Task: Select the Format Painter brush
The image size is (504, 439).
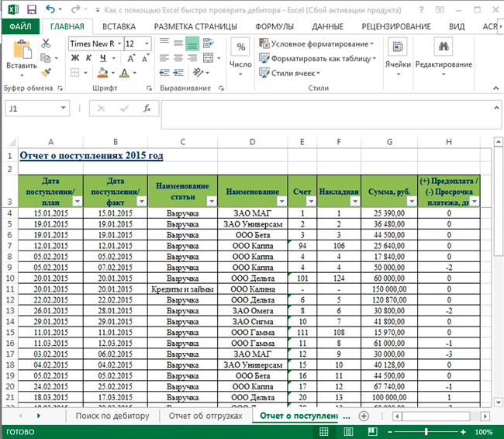Action: pos(46,72)
